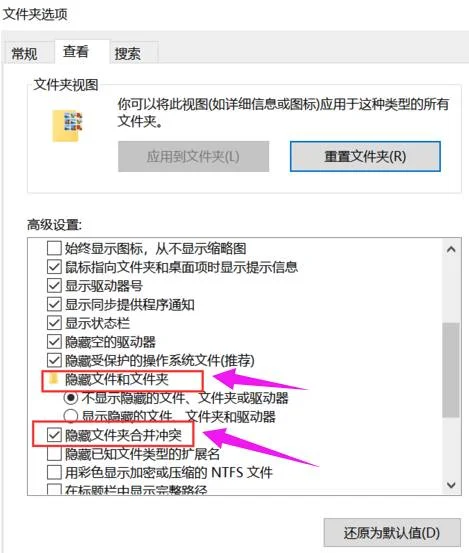Switch to the 常规 tab
The width and height of the screenshot is (469, 553).
coord(24,54)
